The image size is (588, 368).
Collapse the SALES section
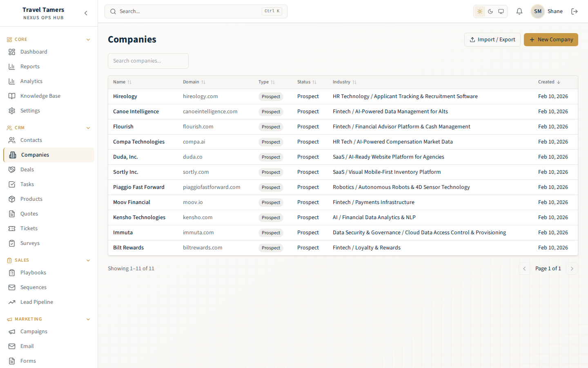click(88, 260)
